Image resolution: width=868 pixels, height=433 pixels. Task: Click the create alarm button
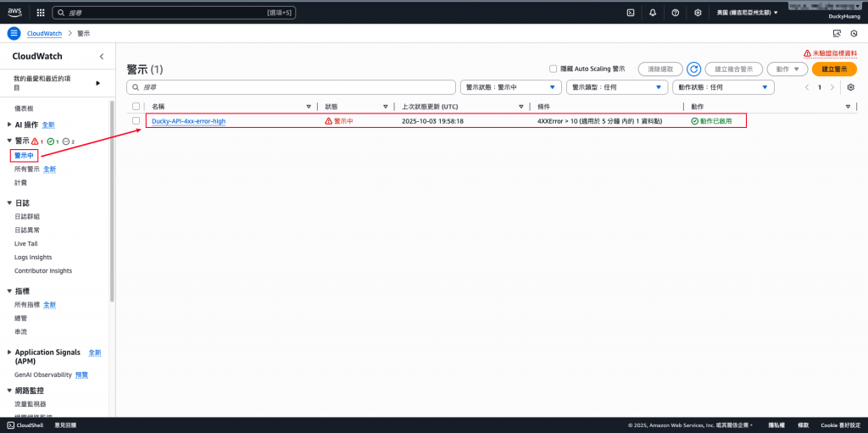click(x=834, y=69)
